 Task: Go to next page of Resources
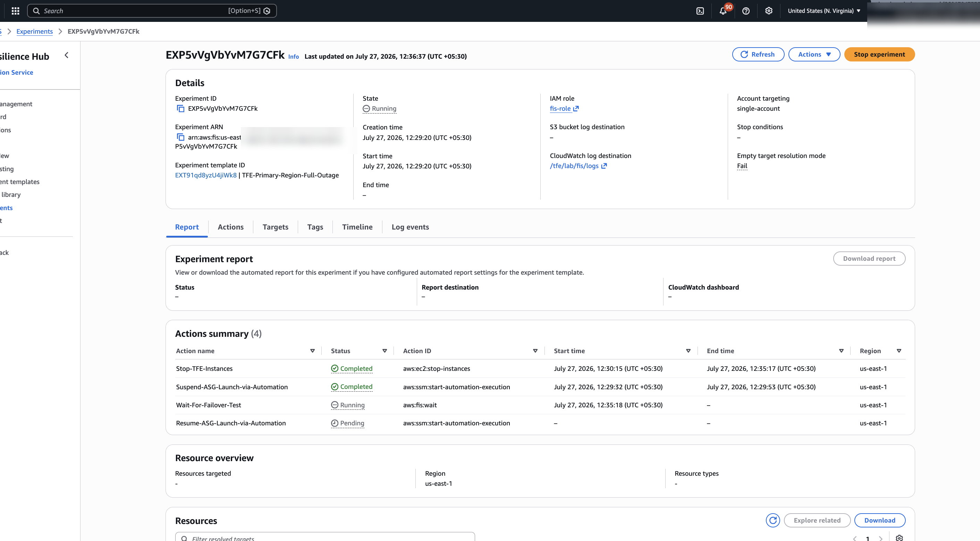(x=881, y=538)
